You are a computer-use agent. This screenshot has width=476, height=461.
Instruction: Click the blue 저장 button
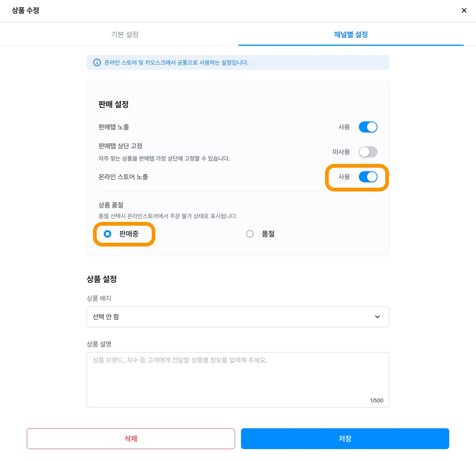point(345,439)
